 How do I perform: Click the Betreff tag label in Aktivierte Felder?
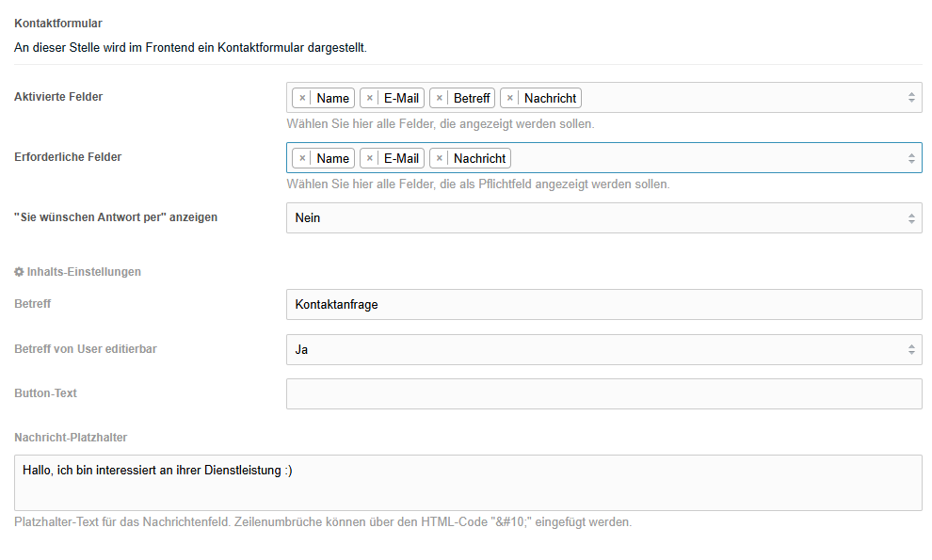[472, 98]
